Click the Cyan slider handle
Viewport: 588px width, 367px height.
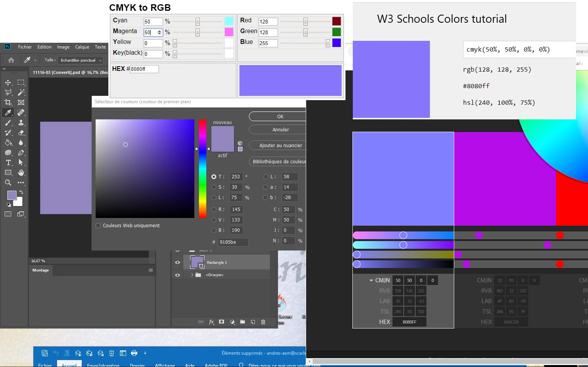click(197, 22)
